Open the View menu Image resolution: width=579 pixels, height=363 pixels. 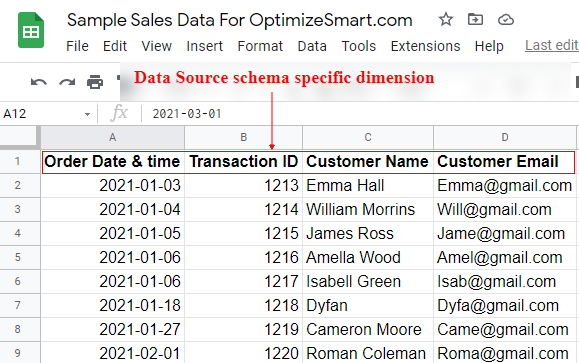click(x=157, y=46)
